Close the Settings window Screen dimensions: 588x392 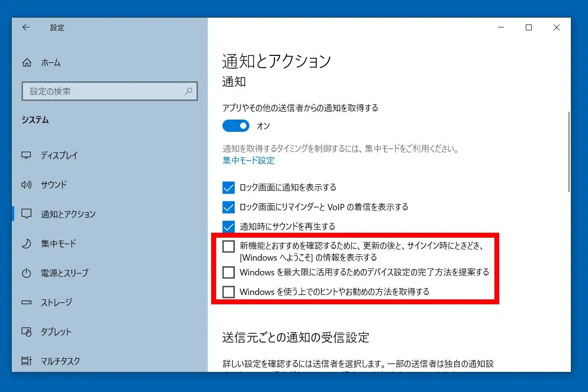(557, 28)
